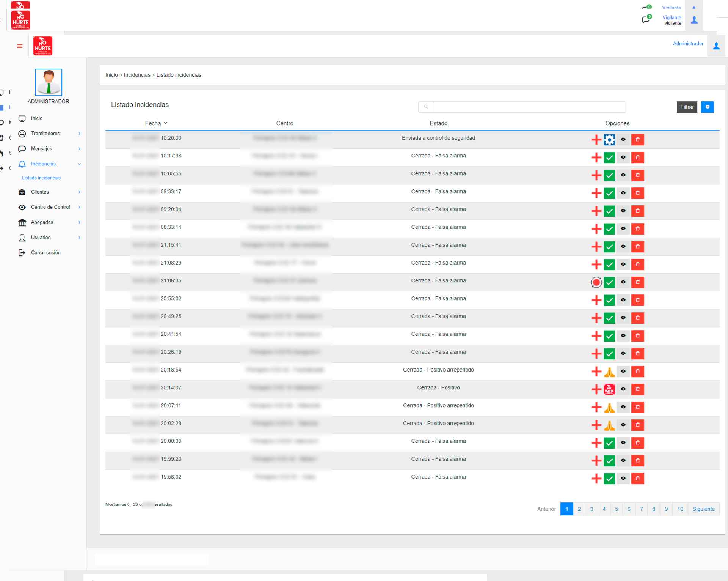Viewport: 728px width, 581px height.
Task: Collapse the Incidencias submenu chevron
Action: (x=79, y=164)
